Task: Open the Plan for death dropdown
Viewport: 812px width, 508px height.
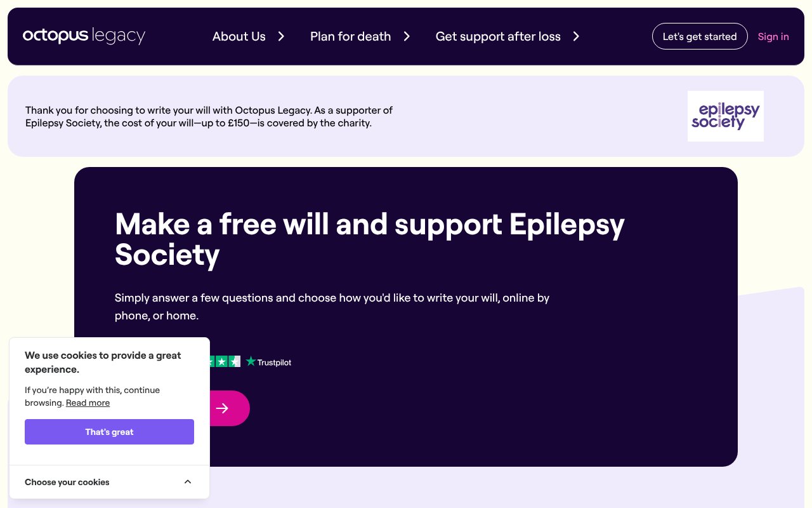Action: 350,36
